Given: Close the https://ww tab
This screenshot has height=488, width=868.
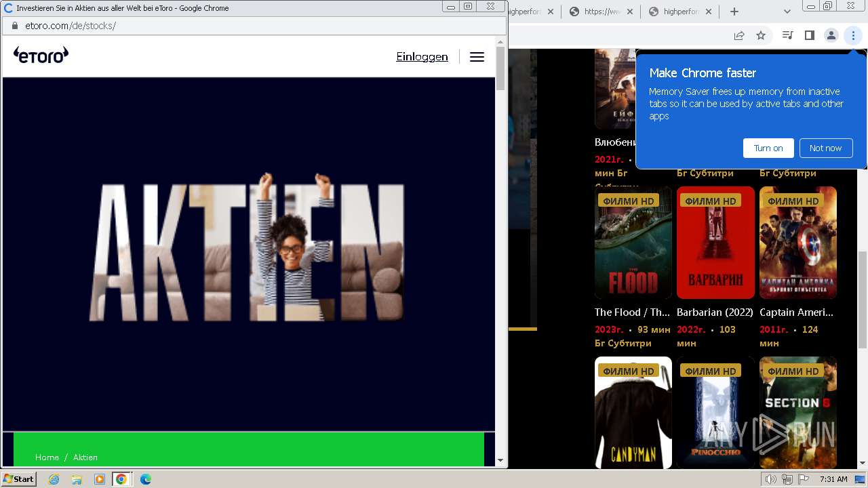Looking at the screenshot, I should tap(629, 12).
